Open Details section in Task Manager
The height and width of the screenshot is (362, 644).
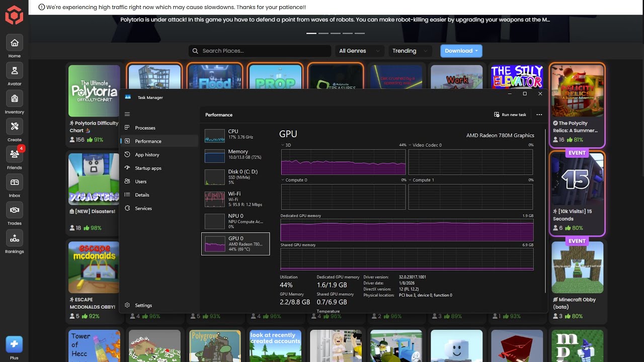[159, 195]
